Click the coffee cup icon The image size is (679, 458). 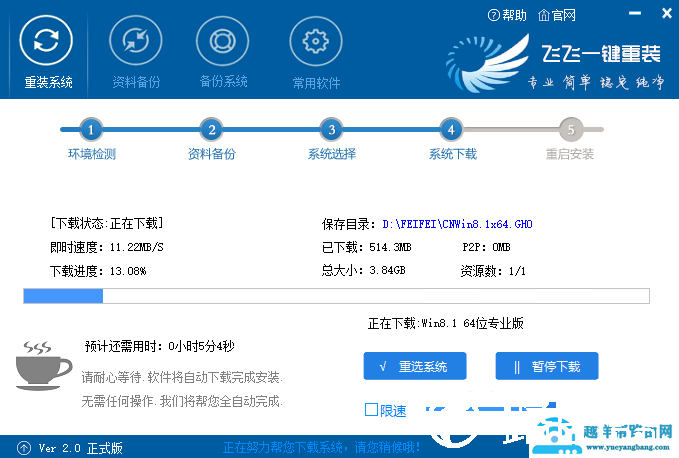43,366
